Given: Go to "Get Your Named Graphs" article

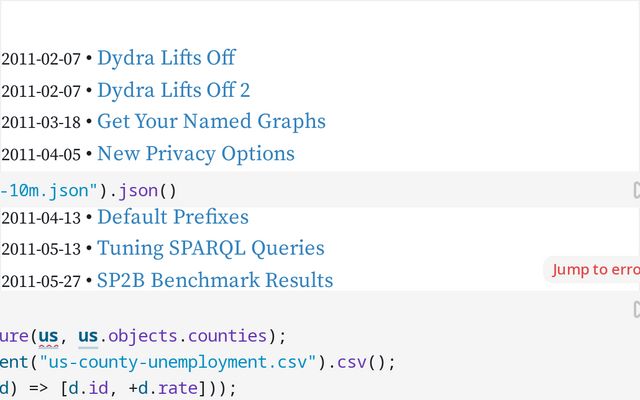Looking at the screenshot, I should (211, 122).
